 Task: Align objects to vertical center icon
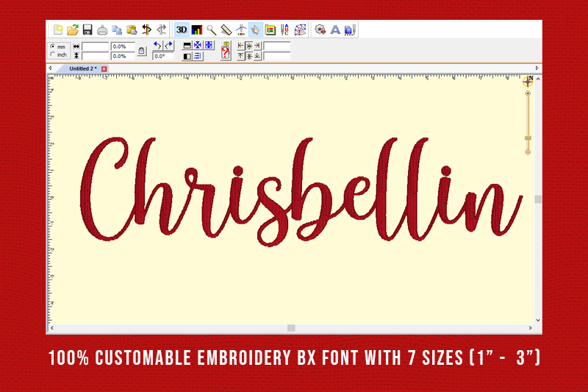coord(249,57)
